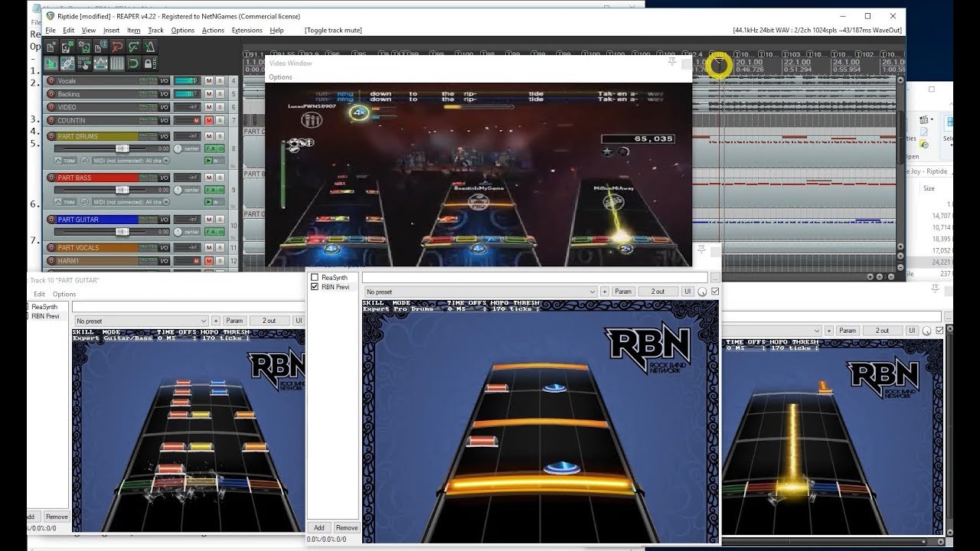980x551 pixels.
Task: Click the PART GUITAR volume fader
Action: tap(122, 232)
